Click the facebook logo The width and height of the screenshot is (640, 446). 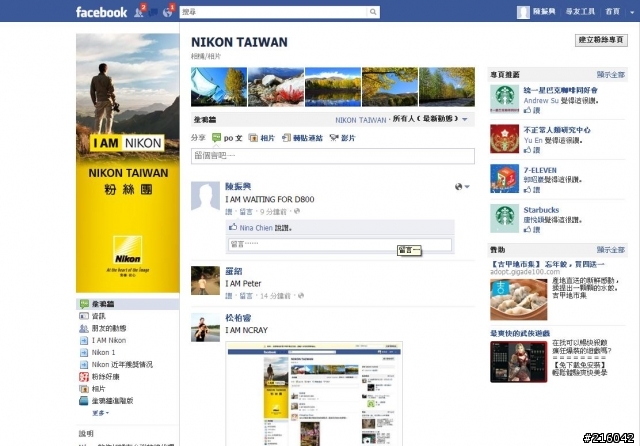101,12
